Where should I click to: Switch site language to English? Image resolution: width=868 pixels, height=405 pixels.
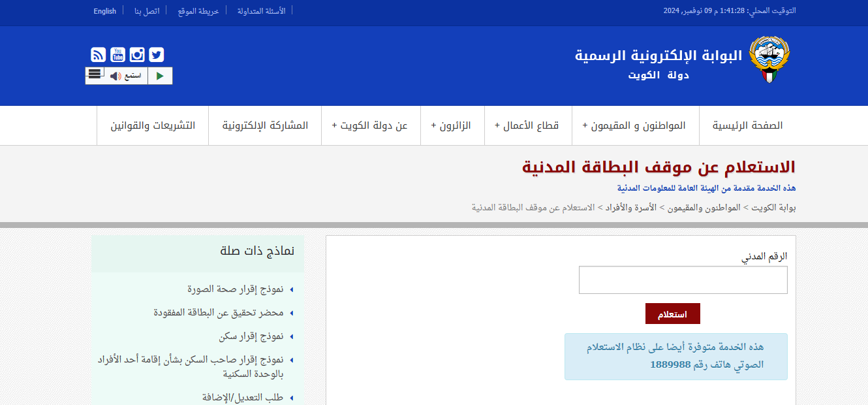[x=104, y=11]
